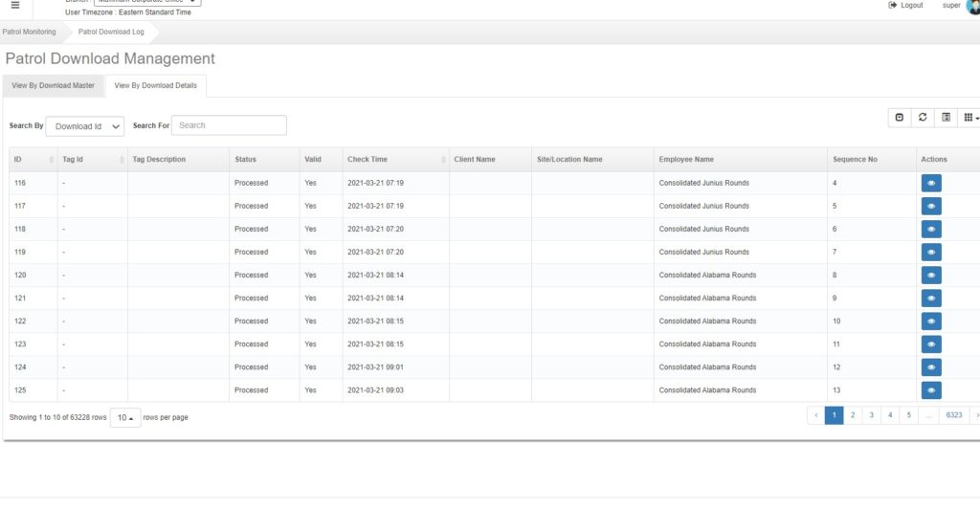This screenshot has height=509, width=980.
Task: Open eye action for row 125
Action: click(930, 389)
